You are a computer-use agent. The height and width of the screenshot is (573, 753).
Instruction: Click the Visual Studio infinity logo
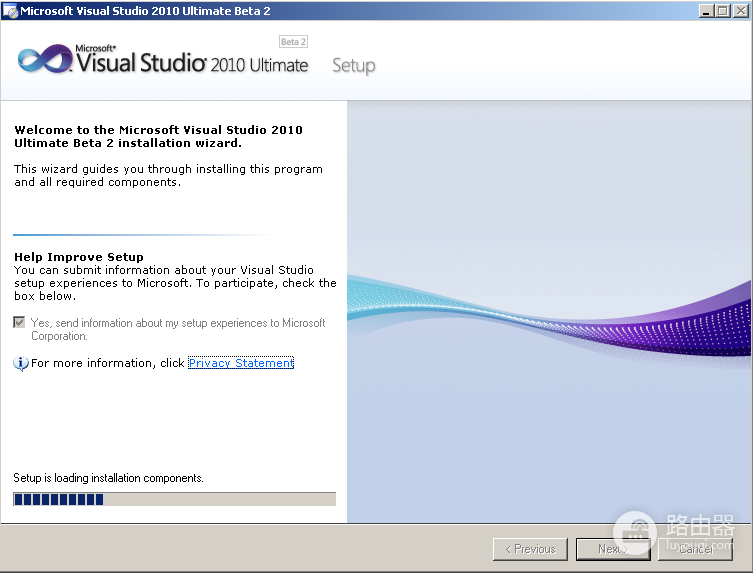coord(45,59)
